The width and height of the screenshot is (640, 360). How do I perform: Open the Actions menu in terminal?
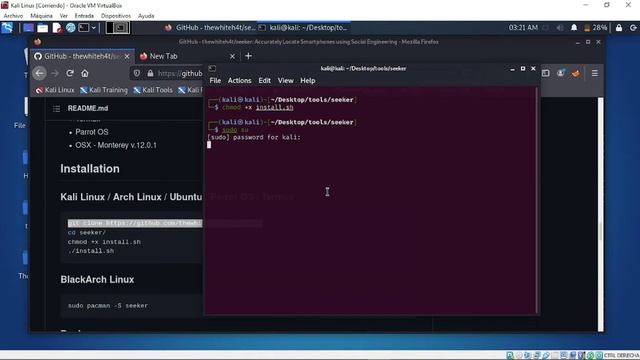(240, 80)
